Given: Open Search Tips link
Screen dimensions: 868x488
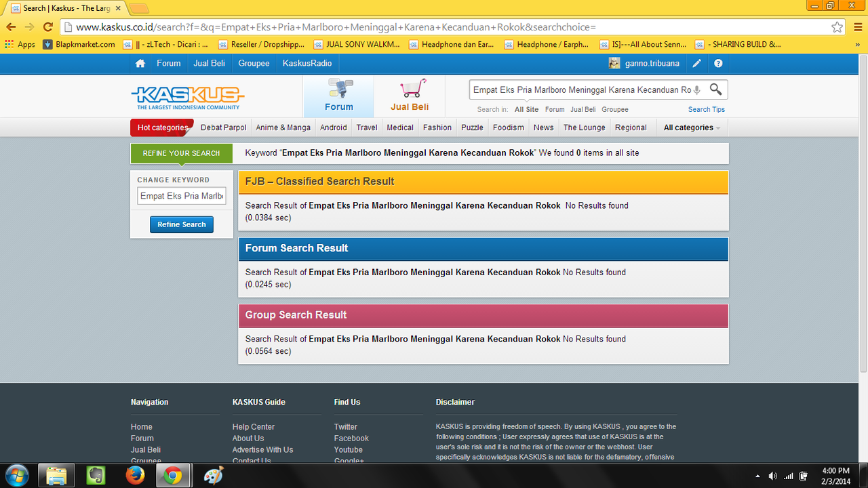Looking at the screenshot, I should pos(707,109).
